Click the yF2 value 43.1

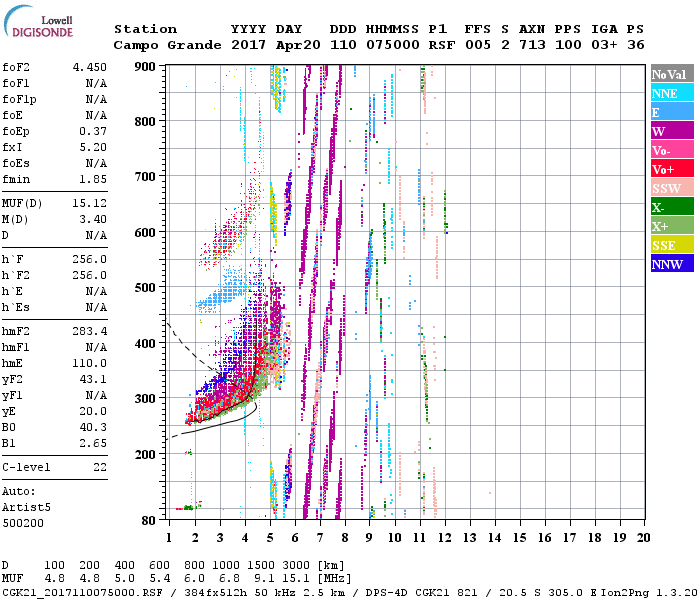[93, 379]
